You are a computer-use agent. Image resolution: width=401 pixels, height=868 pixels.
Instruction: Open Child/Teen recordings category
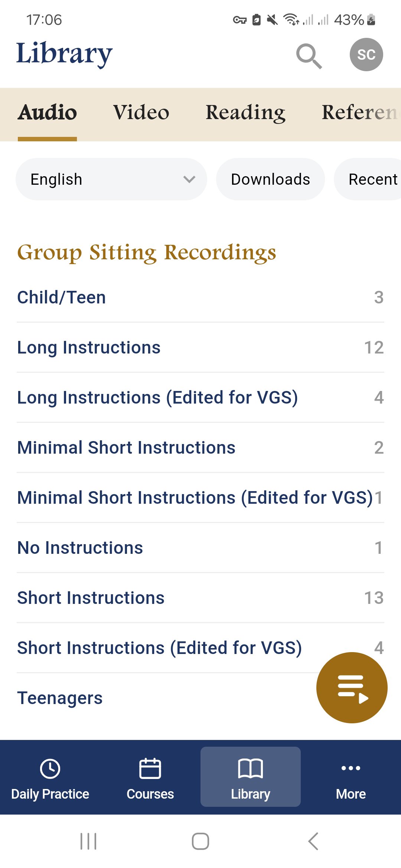coord(200,297)
